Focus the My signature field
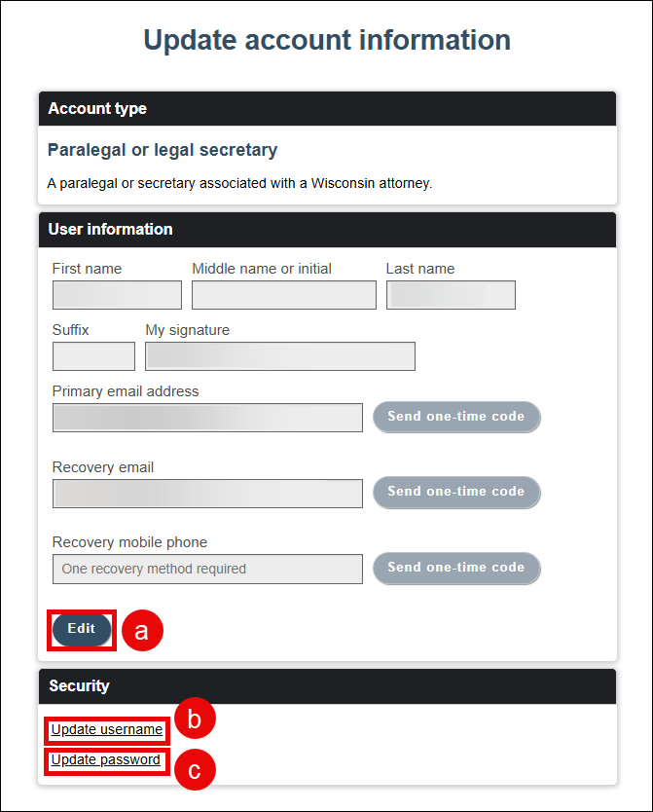The height and width of the screenshot is (812, 653). coord(279,356)
